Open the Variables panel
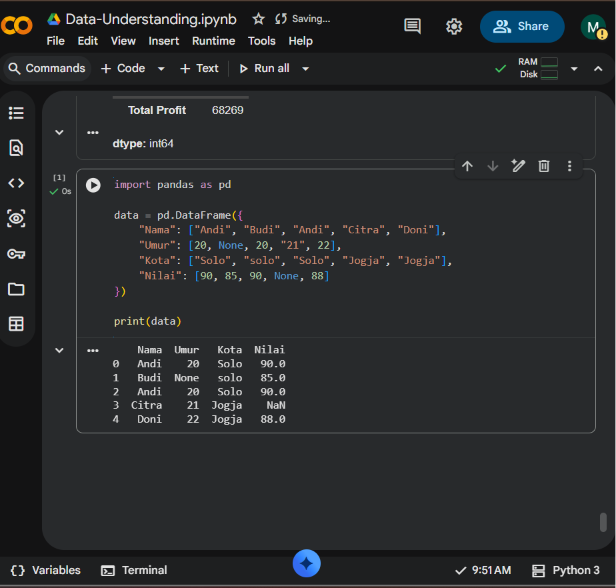 point(46,570)
